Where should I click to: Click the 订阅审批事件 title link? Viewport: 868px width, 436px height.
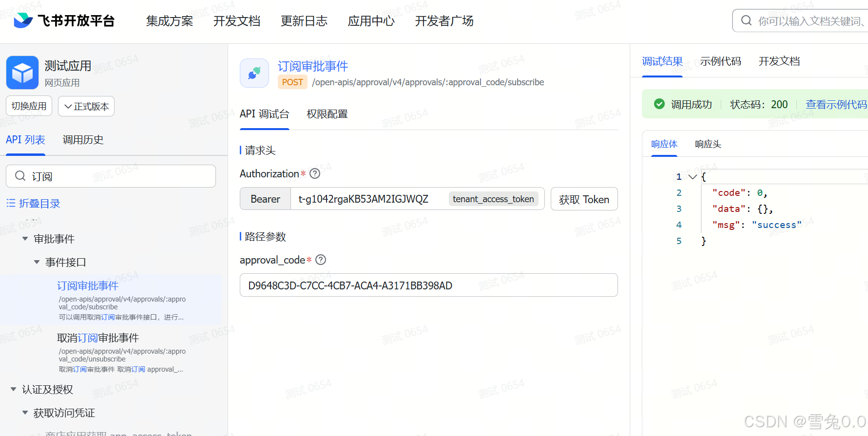313,66
